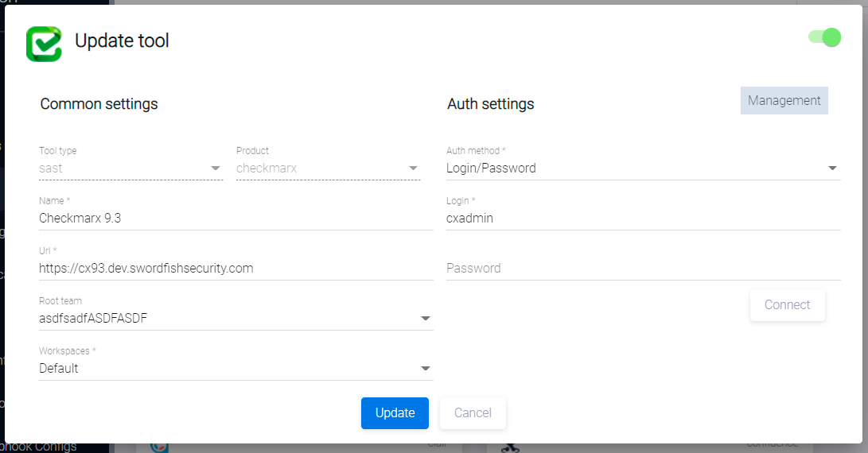Open the Management settings
868x453 pixels.
pyautogui.click(x=784, y=101)
